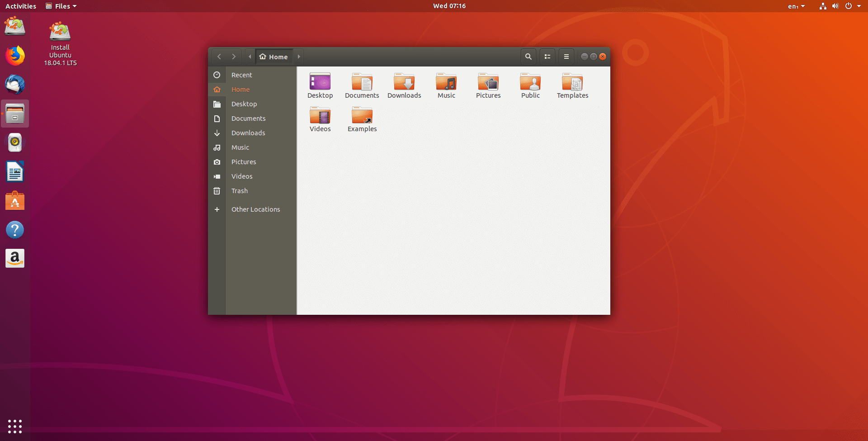868x441 pixels.
Task: Click the path bar right scroll arrow
Action: 299,57
